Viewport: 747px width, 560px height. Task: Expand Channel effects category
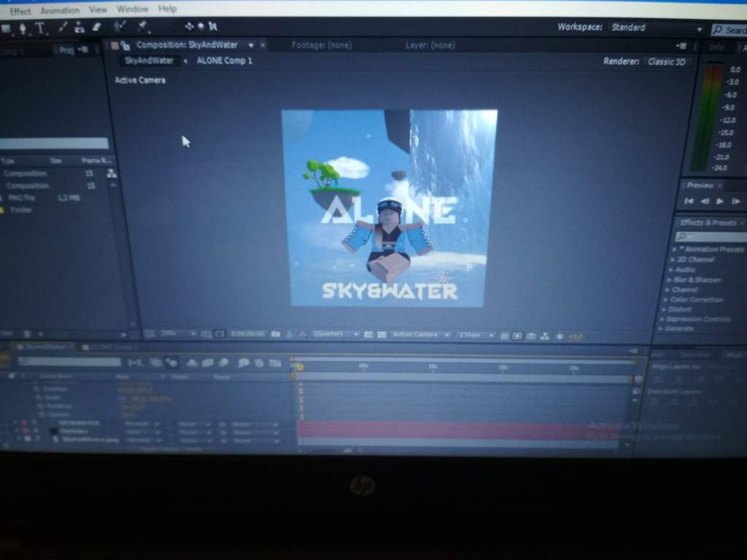[x=667, y=289]
